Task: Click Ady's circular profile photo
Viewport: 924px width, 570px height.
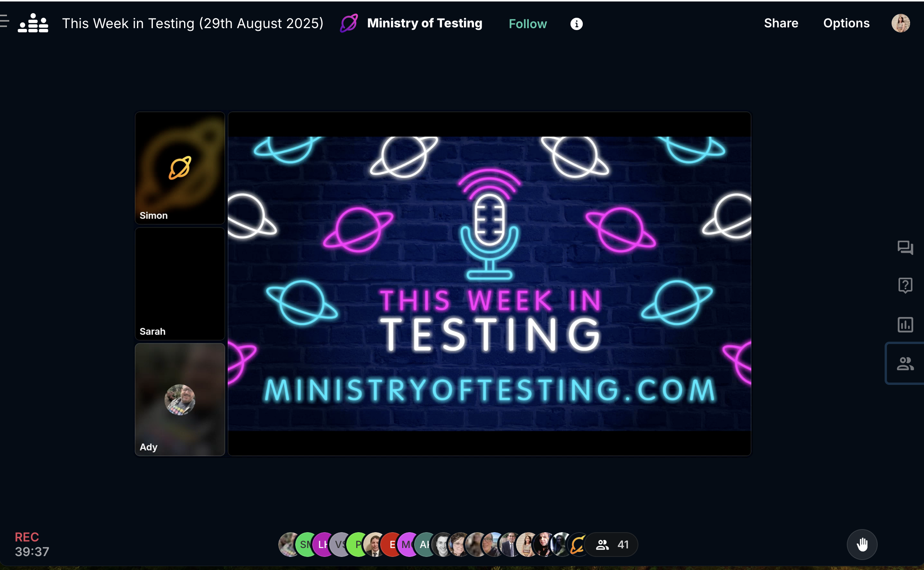Action: [180, 400]
